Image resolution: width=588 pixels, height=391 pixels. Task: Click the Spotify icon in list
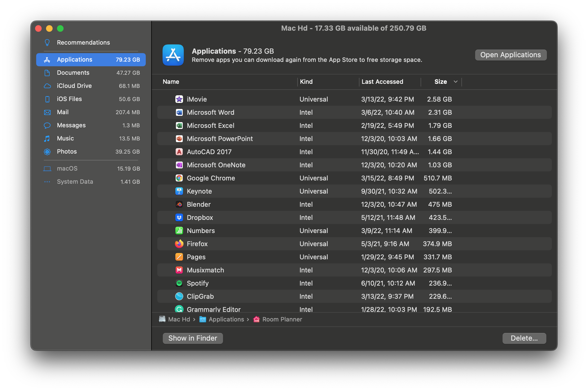179,283
